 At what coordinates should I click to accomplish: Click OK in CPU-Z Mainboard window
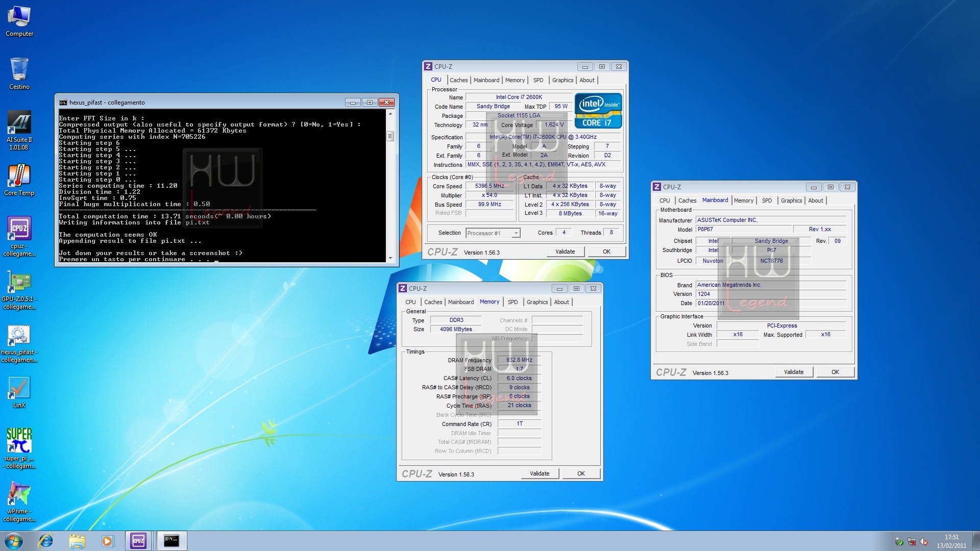click(x=835, y=372)
